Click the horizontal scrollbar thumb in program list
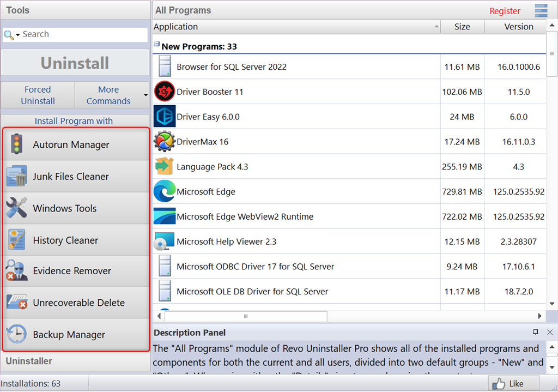 246,316
